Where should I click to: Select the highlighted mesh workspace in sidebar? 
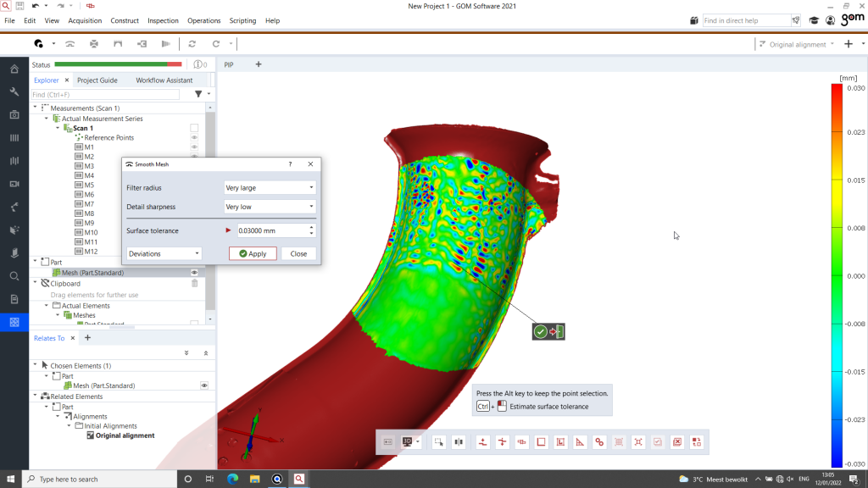(x=14, y=322)
